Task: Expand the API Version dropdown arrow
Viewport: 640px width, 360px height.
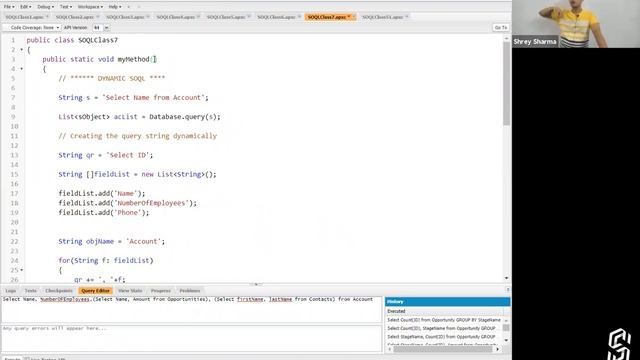Action: (x=107, y=28)
